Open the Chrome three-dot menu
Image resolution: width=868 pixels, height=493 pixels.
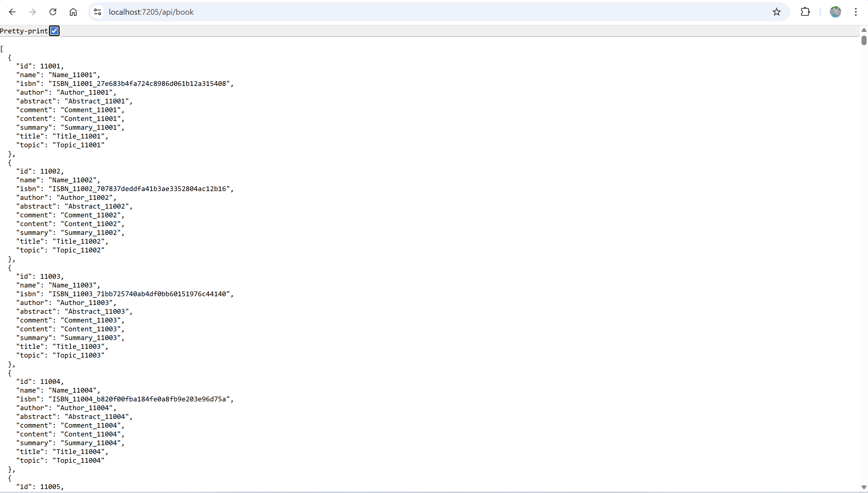(856, 12)
